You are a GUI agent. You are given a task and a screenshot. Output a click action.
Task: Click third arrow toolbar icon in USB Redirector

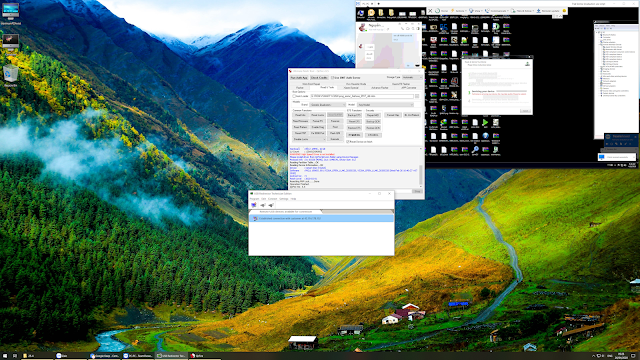click(x=271, y=205)
